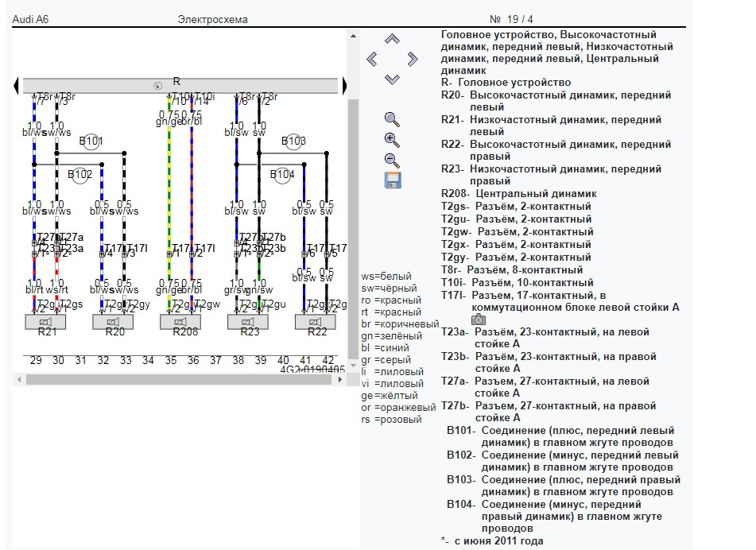Click color code 'gn=зелёный'
Screen dimensions: 756x550
[x=391, y=336]
